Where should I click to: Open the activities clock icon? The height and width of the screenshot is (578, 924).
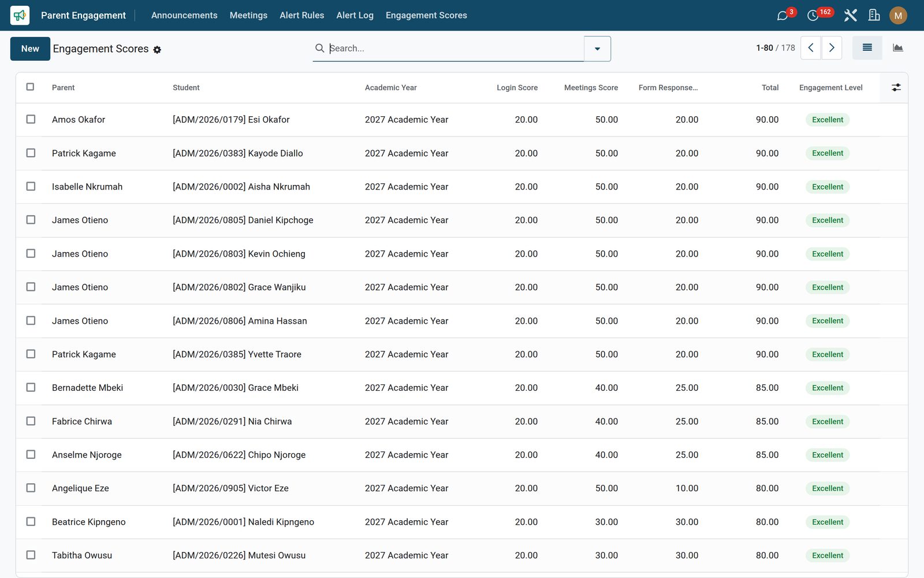(x=813, y=16)
